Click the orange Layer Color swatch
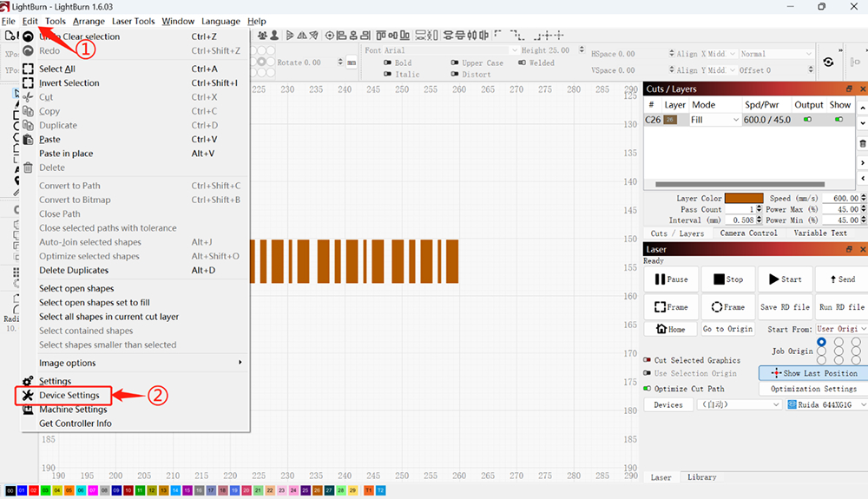 click(744, 199)
